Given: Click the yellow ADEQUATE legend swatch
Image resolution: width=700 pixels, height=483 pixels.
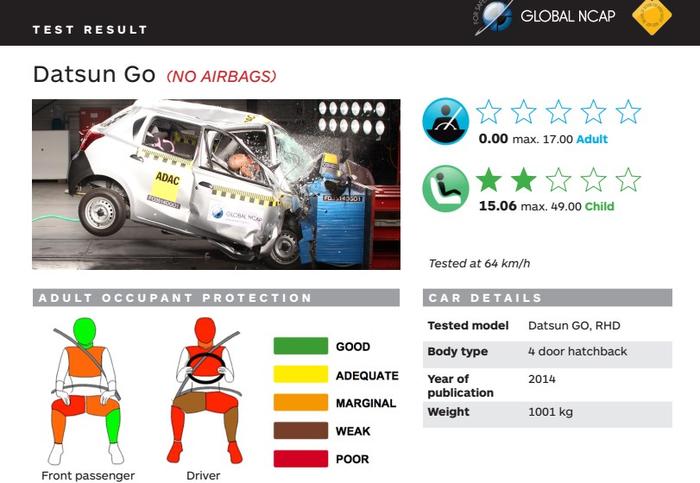Looking at the screenshot, I should pyautogui.click(x=300, y=374).
